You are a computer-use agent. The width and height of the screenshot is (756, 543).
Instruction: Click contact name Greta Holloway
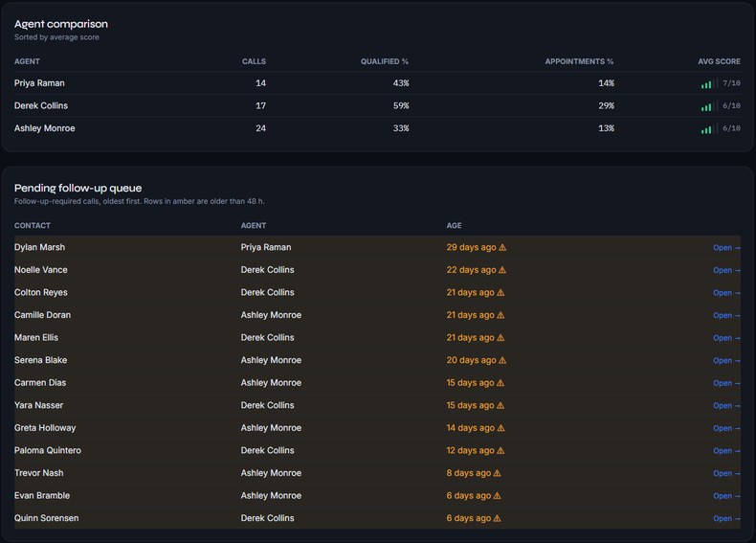(x=45, y=428)
